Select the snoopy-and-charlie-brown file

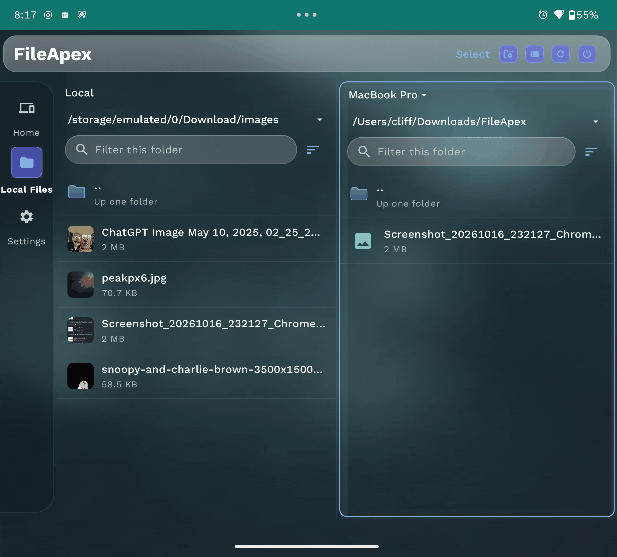coord(197,376)
